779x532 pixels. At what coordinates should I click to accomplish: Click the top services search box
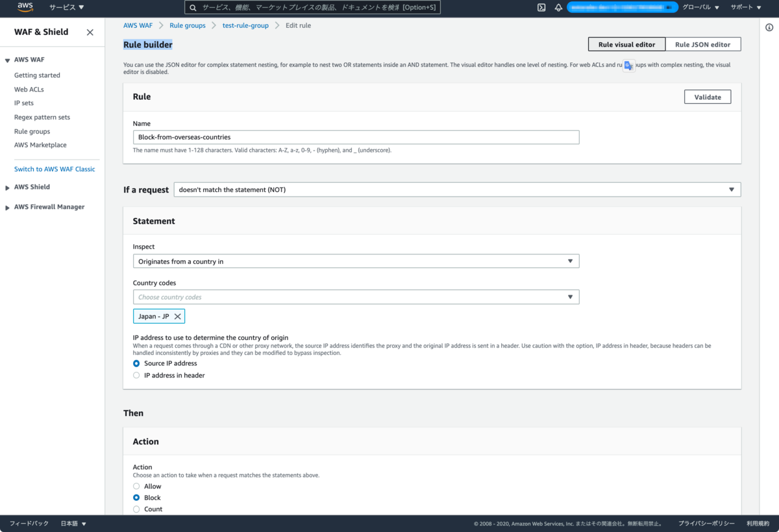[x=312, y=7]
